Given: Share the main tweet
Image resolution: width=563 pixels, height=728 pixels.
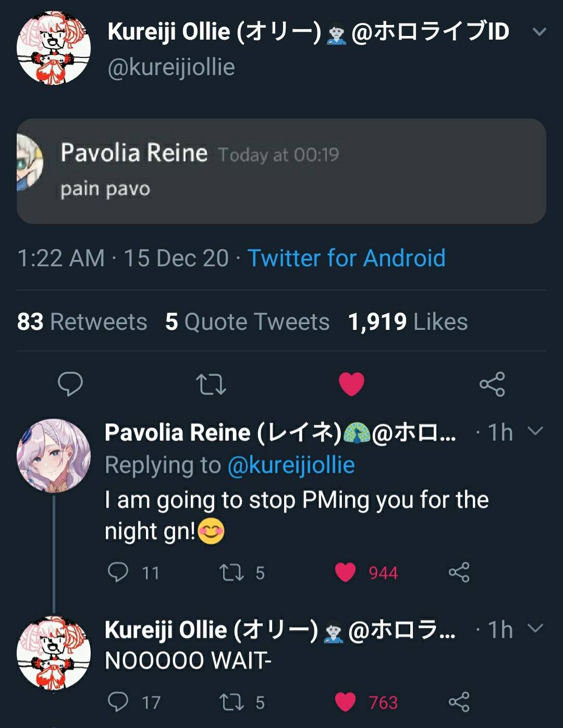Looking at the screenshot, I should [492, 385].
